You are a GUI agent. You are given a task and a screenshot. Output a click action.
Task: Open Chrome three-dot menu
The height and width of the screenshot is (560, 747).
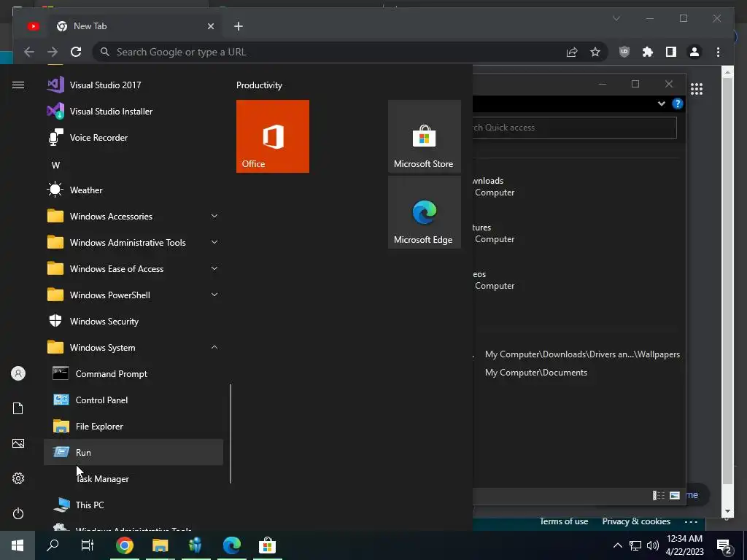pyautogui.click(x=718, y=52)
